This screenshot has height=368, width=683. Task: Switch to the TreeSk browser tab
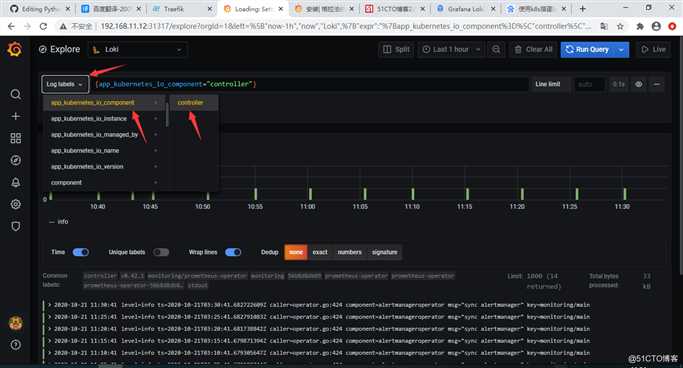coord(180,9)
